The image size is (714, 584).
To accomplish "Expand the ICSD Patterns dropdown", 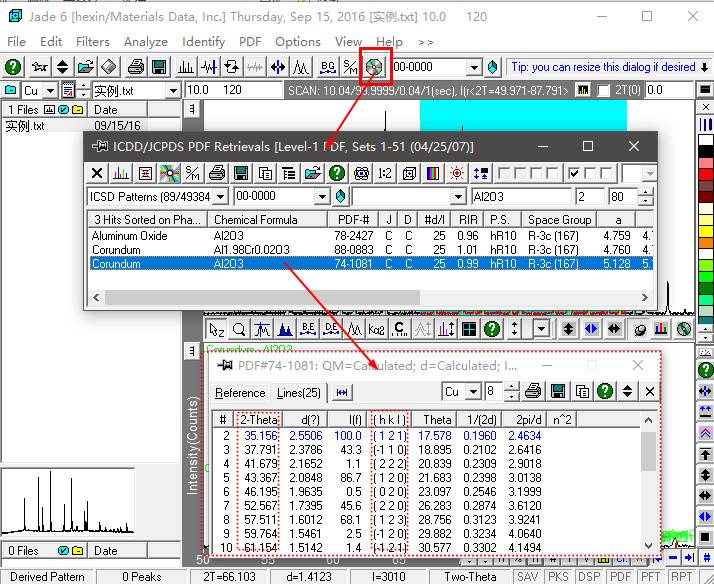I will click(220, 197).
